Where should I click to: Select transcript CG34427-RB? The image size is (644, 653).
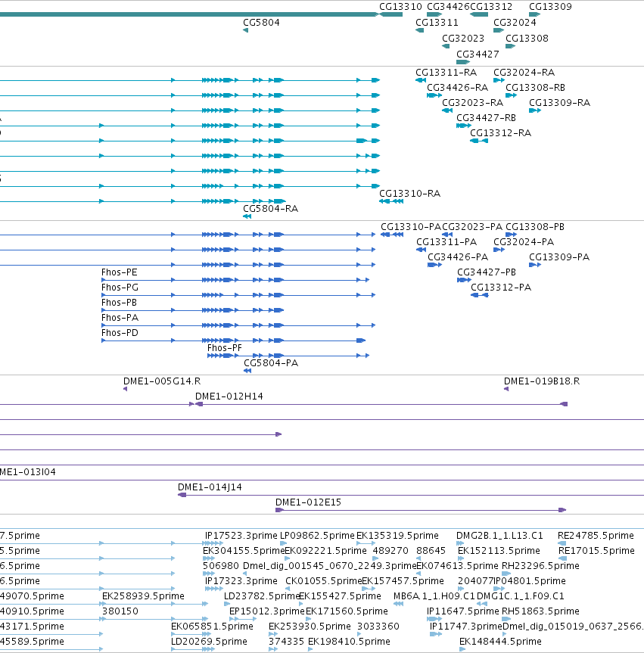486,118
